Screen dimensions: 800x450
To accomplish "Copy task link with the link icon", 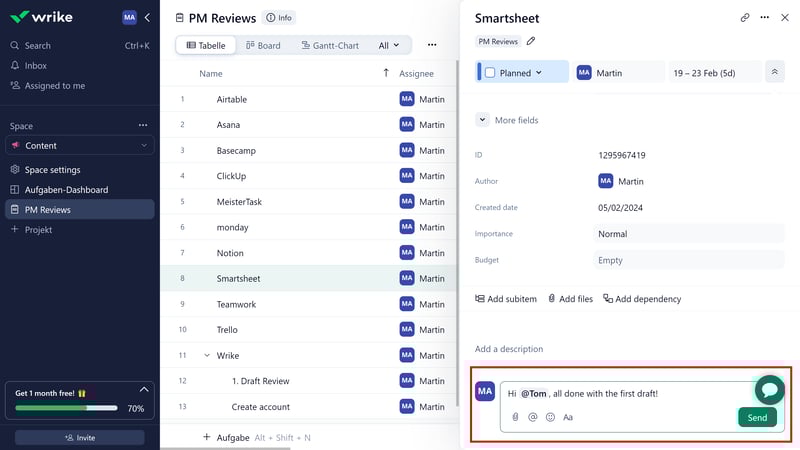I will click(x=745, y=17).
